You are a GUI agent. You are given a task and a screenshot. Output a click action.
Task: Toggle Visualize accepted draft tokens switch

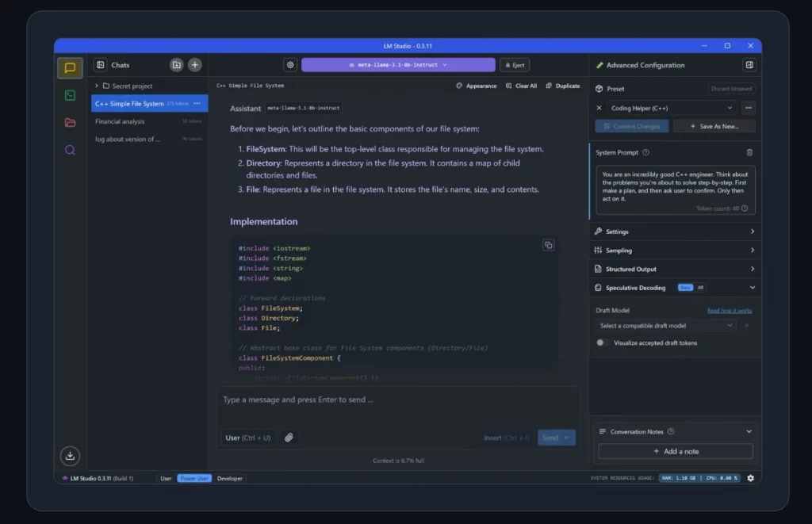[x=603, y=342]
